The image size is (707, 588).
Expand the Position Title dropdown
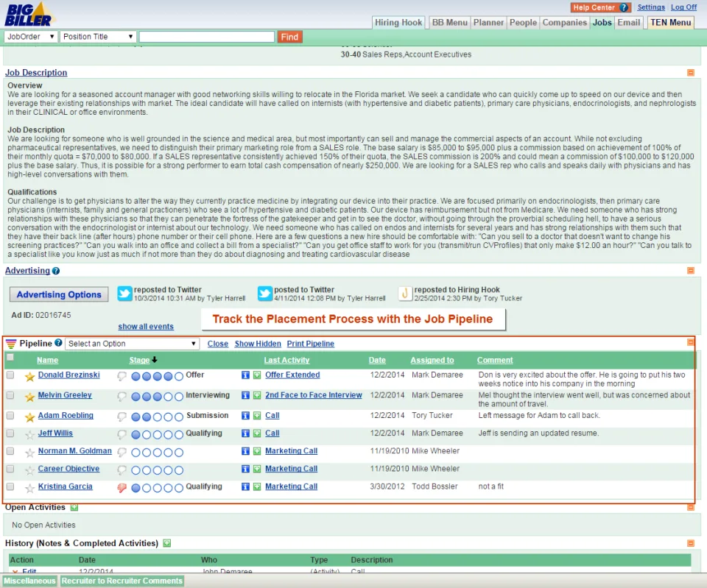(x=98, y=37)
